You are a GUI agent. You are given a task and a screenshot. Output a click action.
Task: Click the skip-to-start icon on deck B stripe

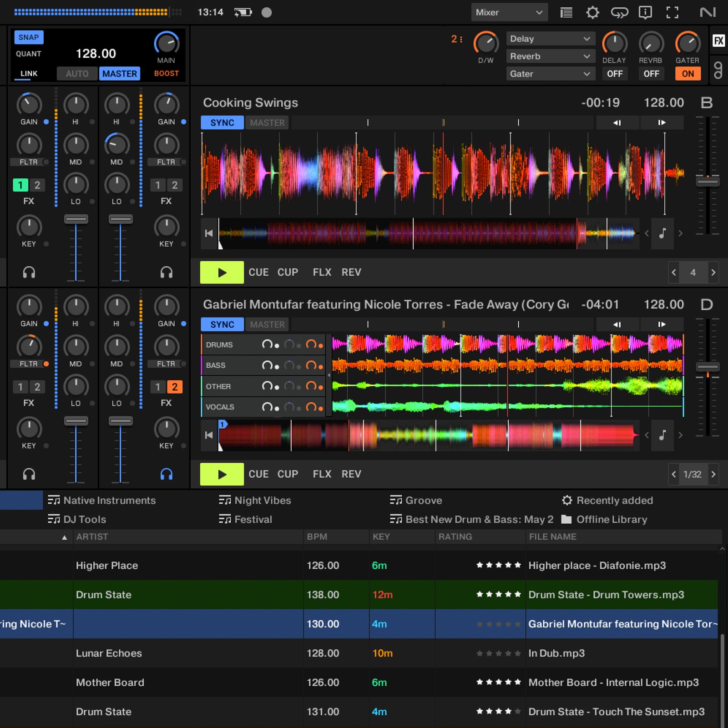coord(209,233)
